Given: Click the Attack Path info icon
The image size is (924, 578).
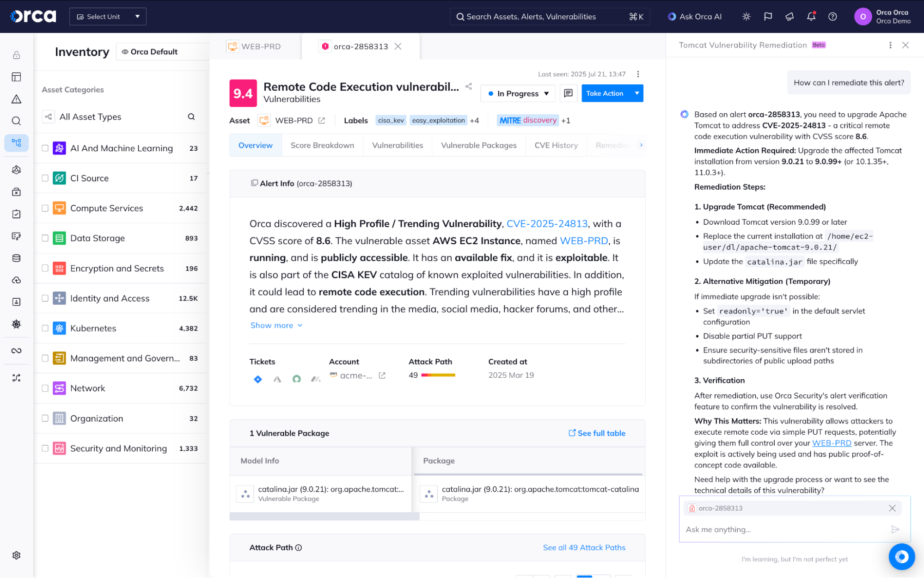Looking at the screenshot, I should tap(299, 548).
